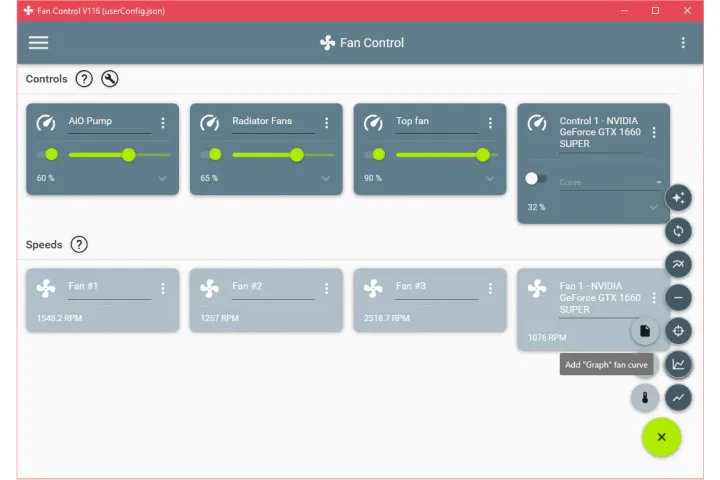Open the Controls wrench settings icon
This screenshot has width=720, height=480.
pyautogui.click(x=110, y=79)
